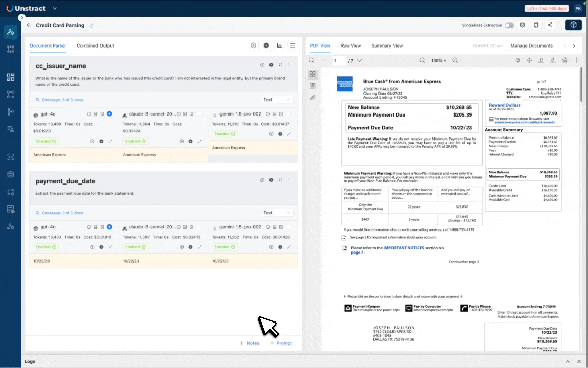
Task: Click the PDF page number input field
Action: pos(337,60)
